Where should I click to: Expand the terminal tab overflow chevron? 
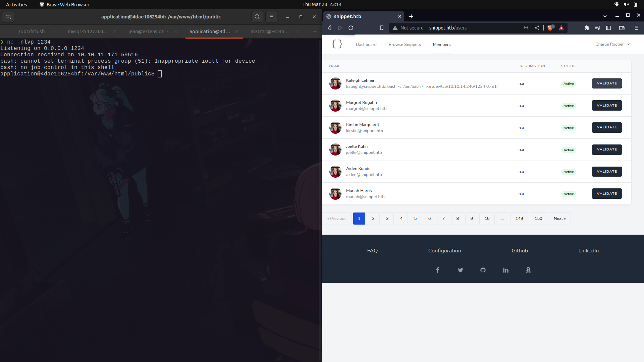[x=314, y=32]
